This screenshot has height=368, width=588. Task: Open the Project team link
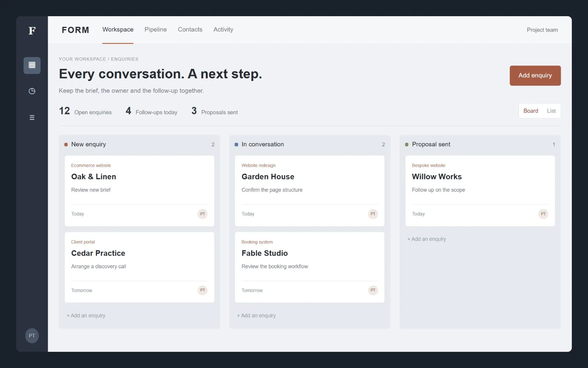[542, 30]
